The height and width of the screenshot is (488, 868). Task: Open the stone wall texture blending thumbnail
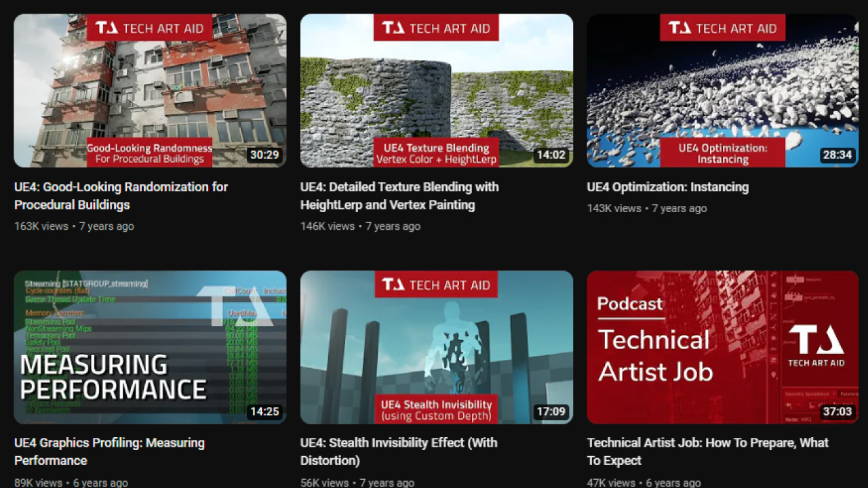pos(435,91)
